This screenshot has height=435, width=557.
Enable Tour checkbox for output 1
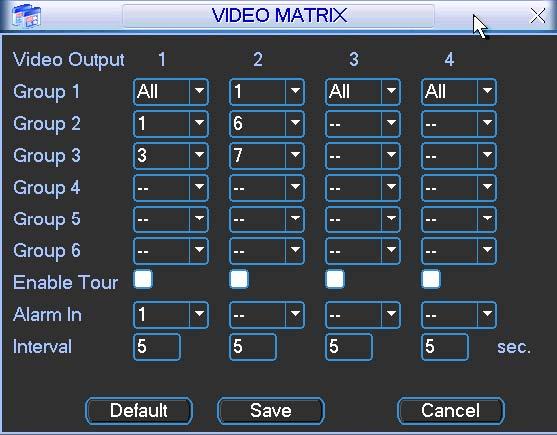point(143,279)
